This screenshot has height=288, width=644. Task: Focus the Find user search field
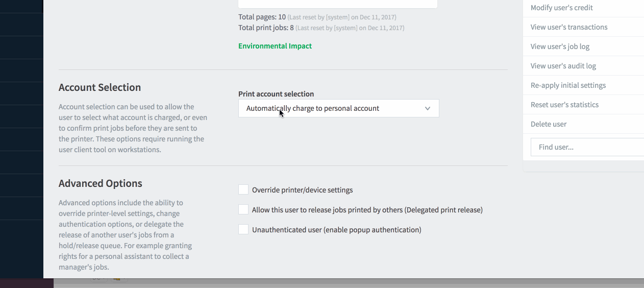(x=587, y=147)
